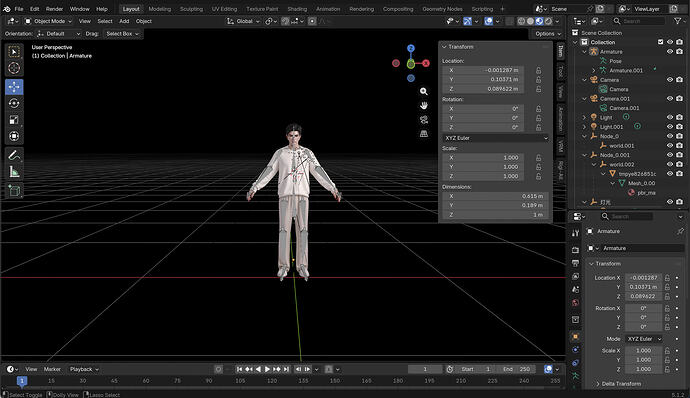Click the Start frame field
This screenshot has height=398, width=690.
476,369
